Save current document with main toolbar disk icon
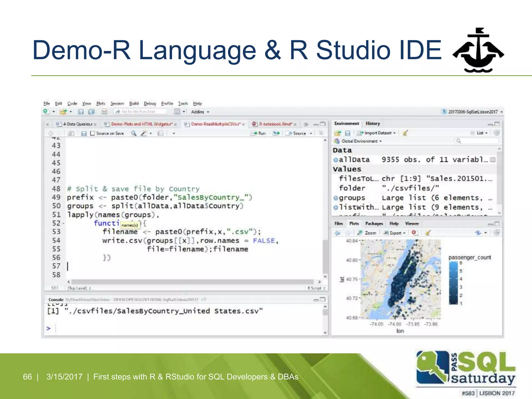The width and height of the screenshot is (532, 399). (81, 112)
